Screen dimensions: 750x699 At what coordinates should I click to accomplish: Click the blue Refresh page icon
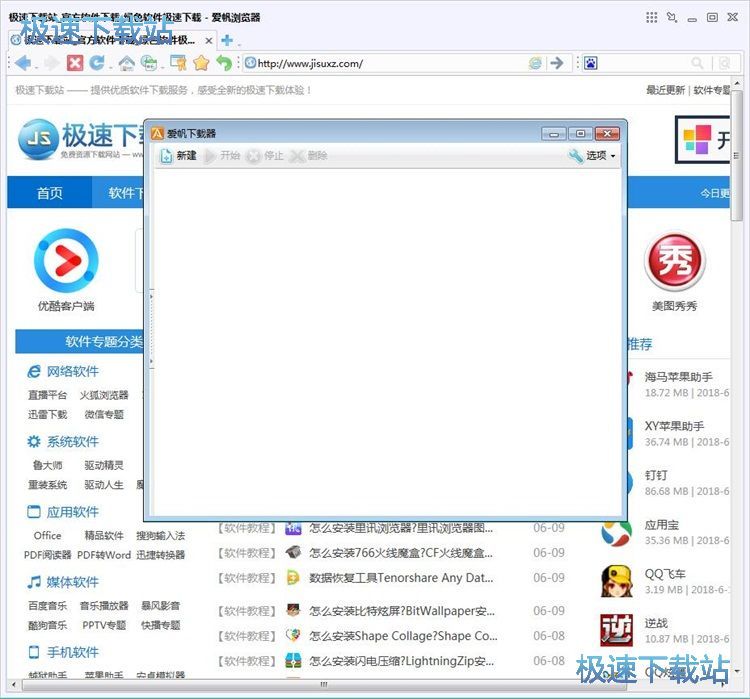point(97,63)
